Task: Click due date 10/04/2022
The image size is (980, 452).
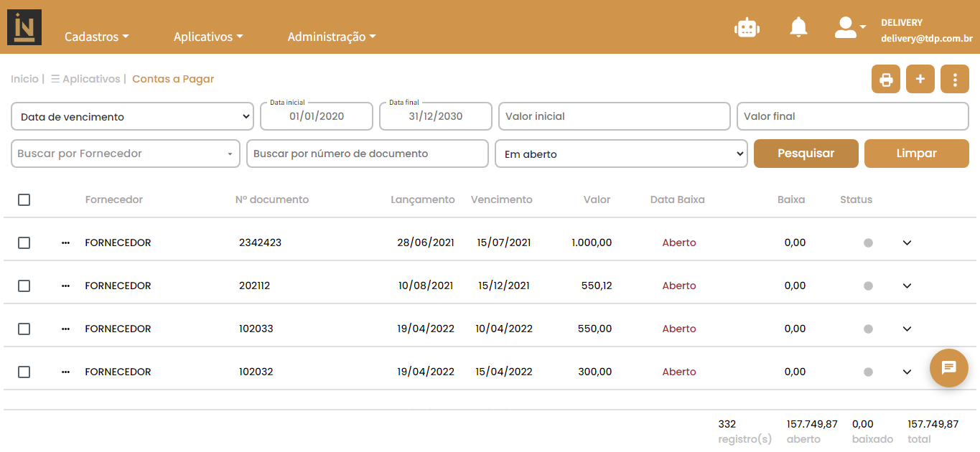Action: [x=504, y=329]
